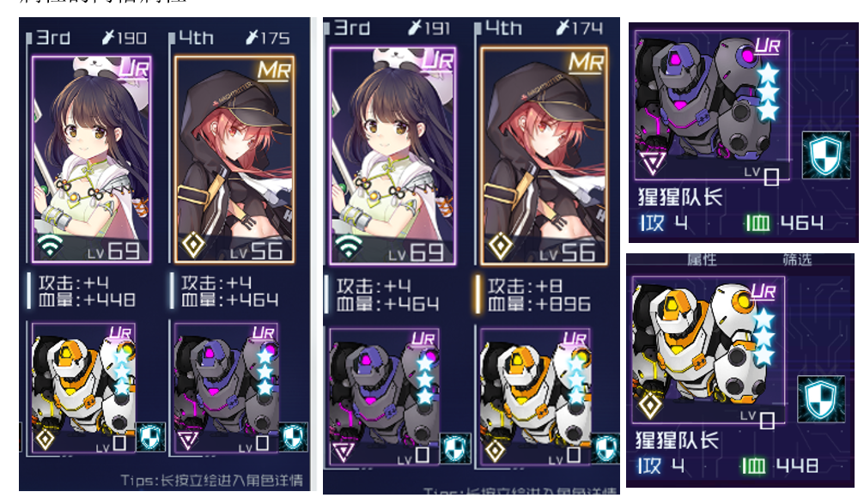Select the white gorilla robot in middle panel
Image resolution: width=864 pixels, height=504 pixels.
coord(534,398)
